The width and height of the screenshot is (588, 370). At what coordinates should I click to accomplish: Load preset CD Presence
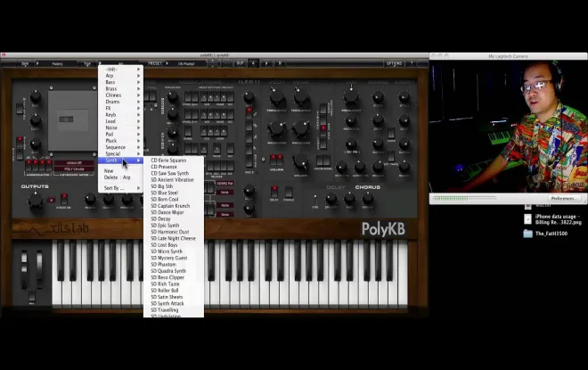(x=174, y=167)
